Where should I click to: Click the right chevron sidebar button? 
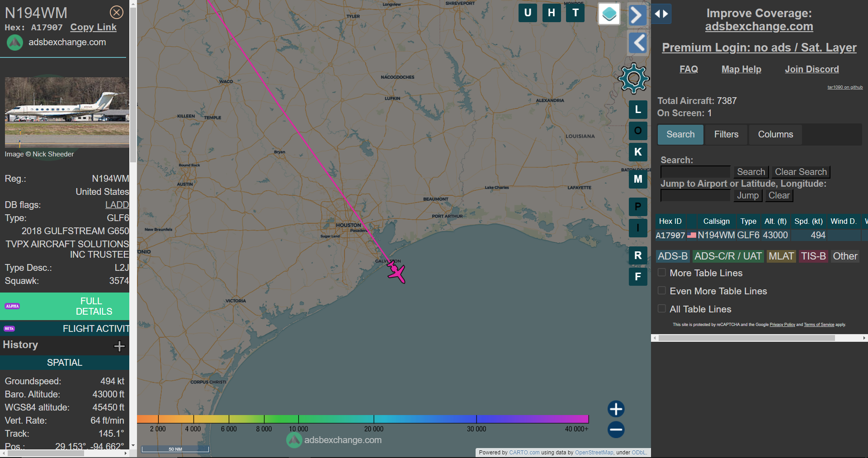(x=637, y=15)
